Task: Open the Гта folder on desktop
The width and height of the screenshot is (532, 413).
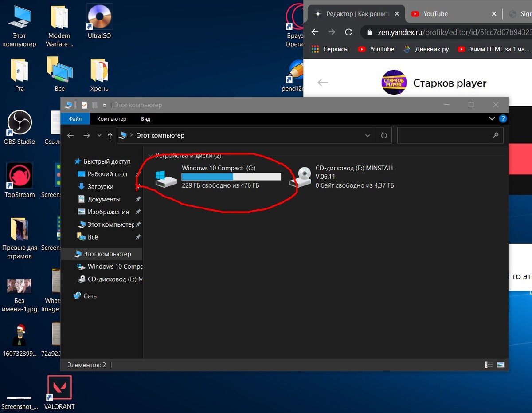Action: click(x=19, y=75)
